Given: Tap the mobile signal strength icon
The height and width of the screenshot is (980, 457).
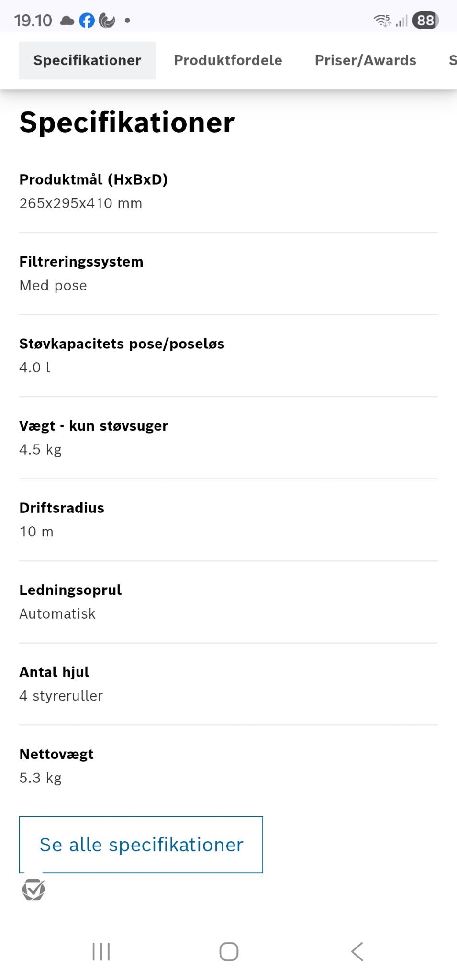Looking at the screenshot, I should coord(402,21).
